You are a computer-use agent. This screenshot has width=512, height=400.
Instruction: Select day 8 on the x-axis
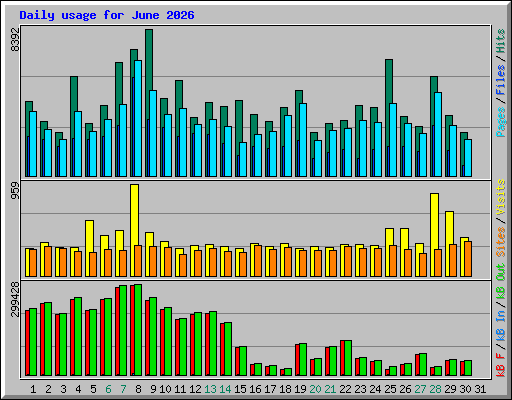tap(138, 389)
